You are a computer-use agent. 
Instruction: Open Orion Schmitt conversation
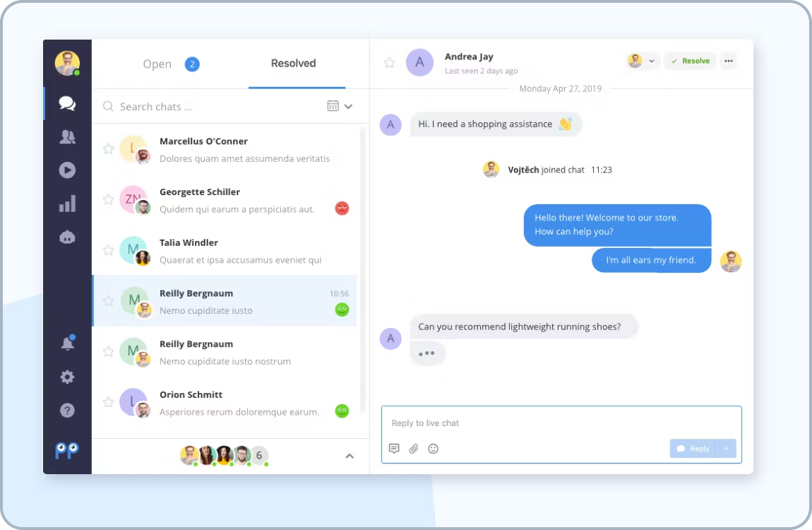[225, 403]
